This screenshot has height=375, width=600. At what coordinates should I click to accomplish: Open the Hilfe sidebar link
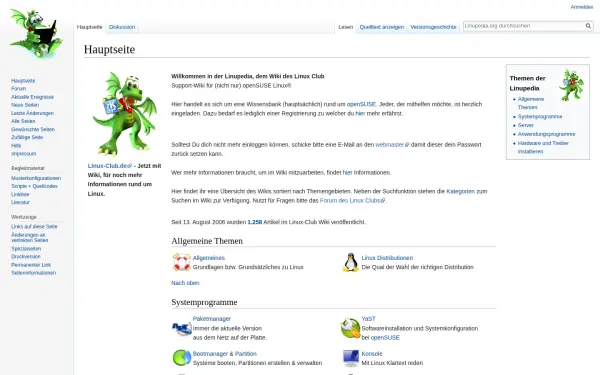16,146
